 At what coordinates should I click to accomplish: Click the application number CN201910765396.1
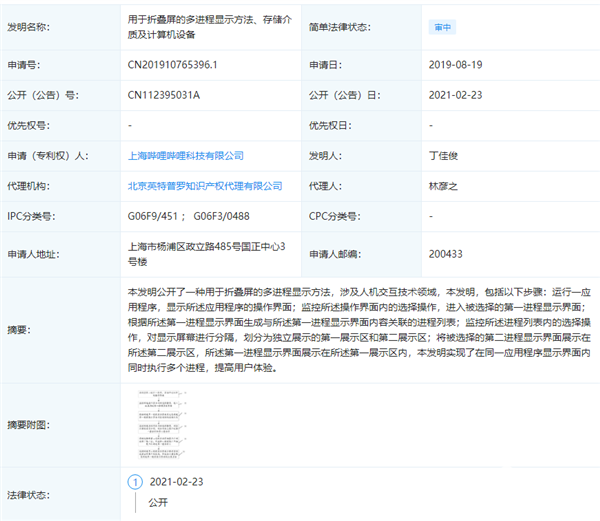173,66
